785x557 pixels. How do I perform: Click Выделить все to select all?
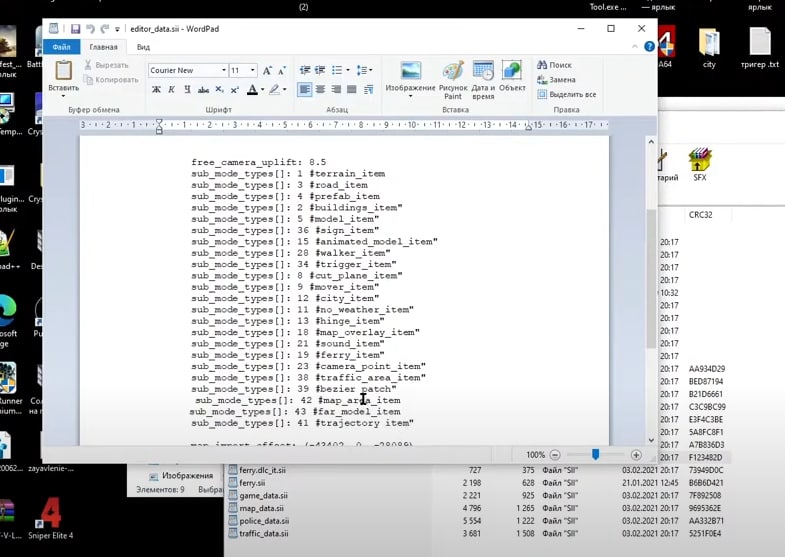(566, 94)
